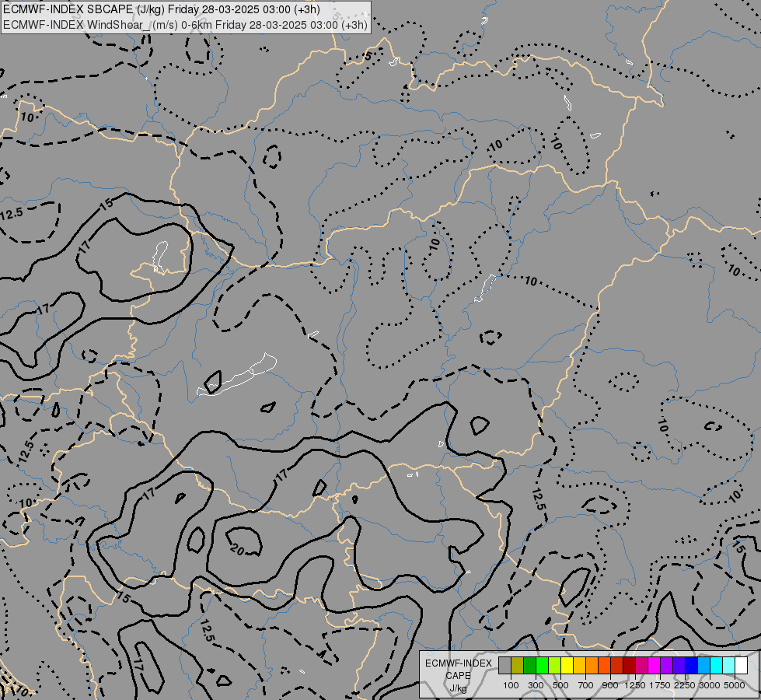The image size is (761, 700).
Task: Pick the pure yellow legend swatch
Action: pyautogui.click(x=567, y=665)
